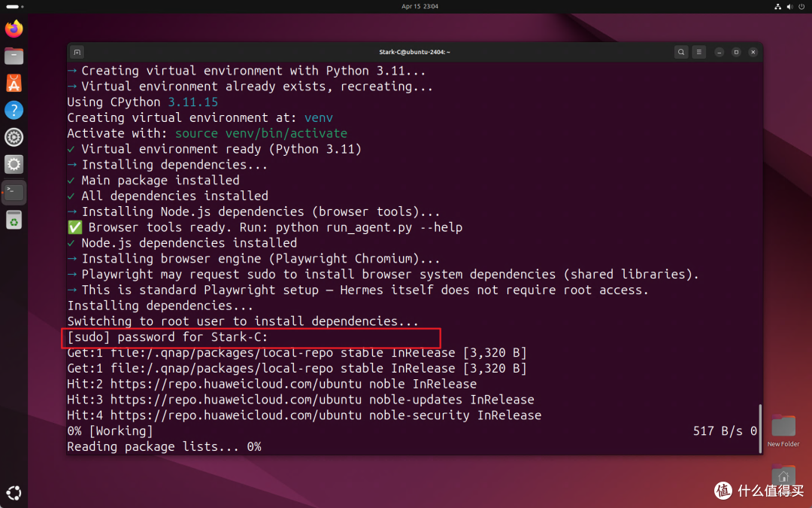Image resolution: width=812 pixels, height=508 pixels.
Task: Open the Trash dock icon
Action: click(14, 220)
